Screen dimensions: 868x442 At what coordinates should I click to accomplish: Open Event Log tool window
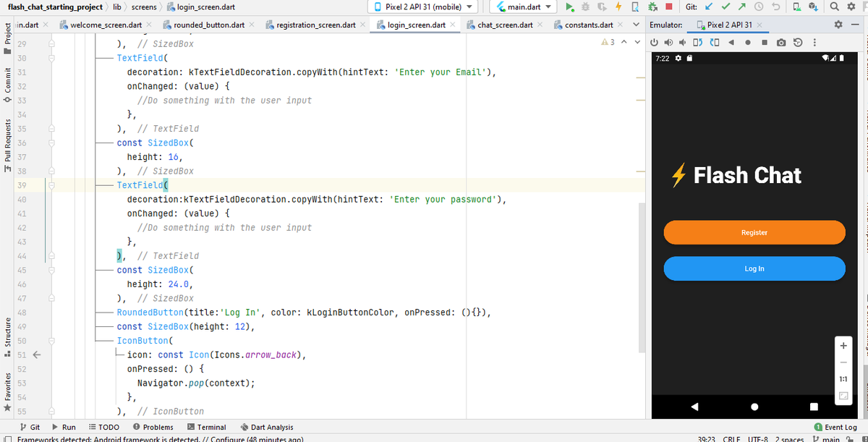coord(835,427)
